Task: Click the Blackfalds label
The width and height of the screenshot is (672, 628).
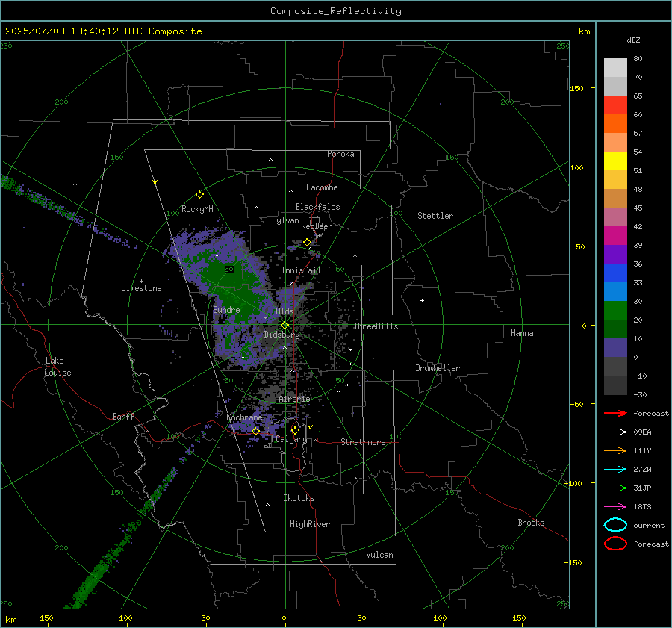Action: point(317,207)
